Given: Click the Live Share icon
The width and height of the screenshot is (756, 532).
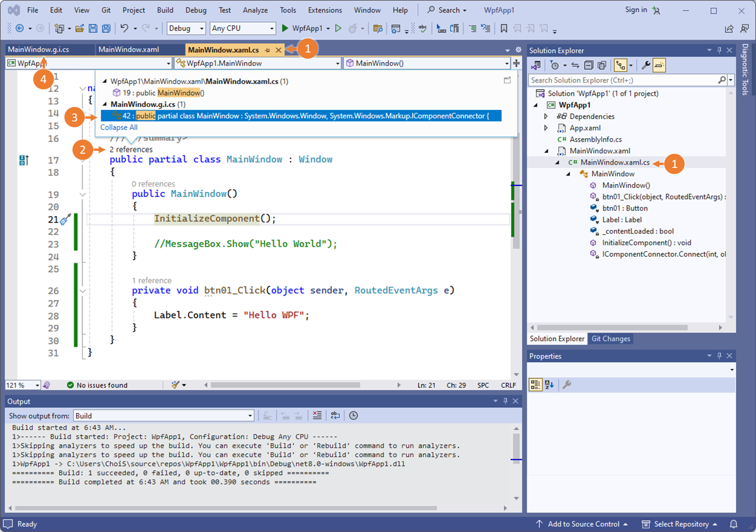Looking at the screenshot, I should (729, 29).
